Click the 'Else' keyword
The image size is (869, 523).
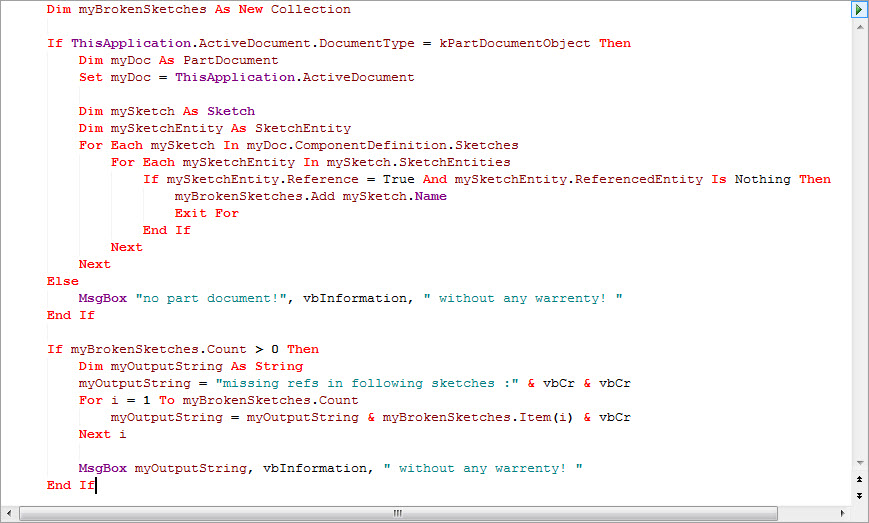(63, 281)
